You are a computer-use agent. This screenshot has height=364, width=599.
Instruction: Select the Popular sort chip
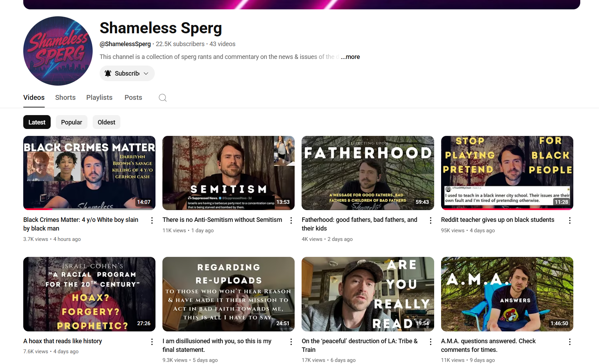pyautogui.click(x=71, y=122)
